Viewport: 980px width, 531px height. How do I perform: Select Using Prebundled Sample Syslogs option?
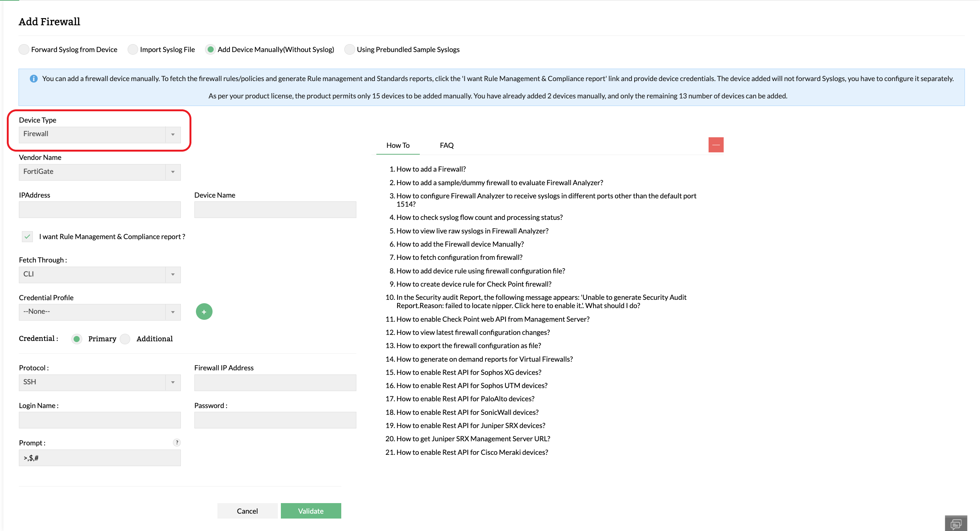click(349, 49)
